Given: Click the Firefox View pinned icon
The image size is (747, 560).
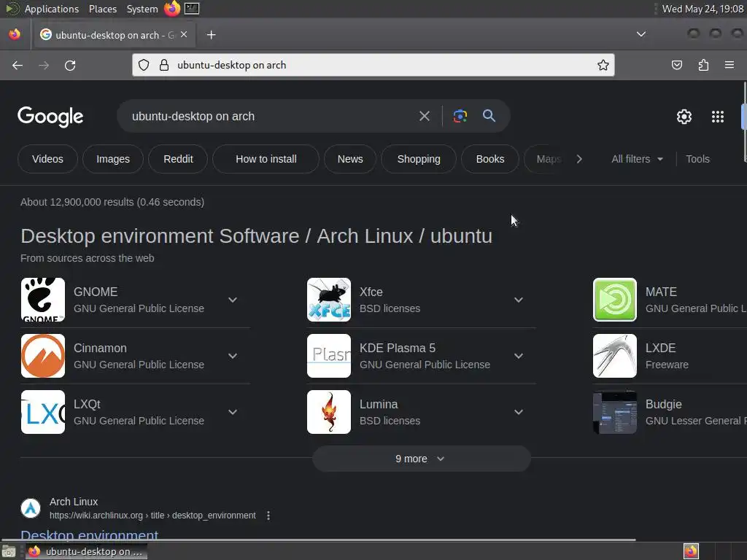Looking at the screenshot, I should click(x=15, y=34).
